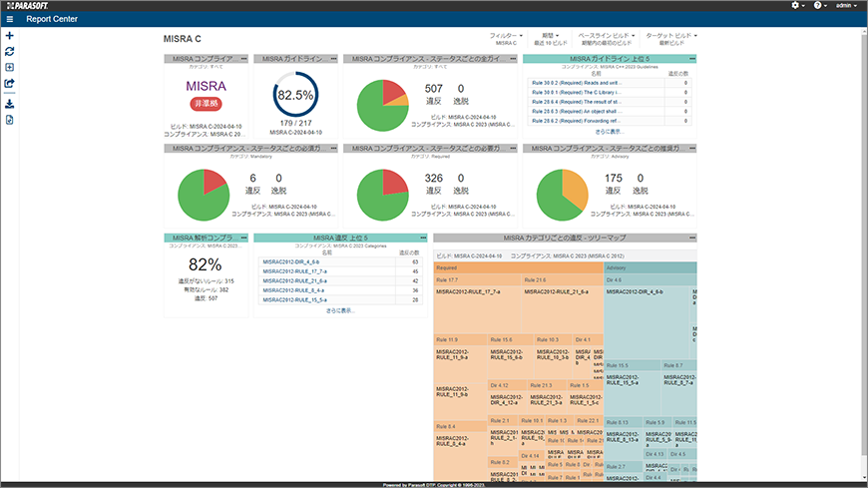Refresh the dashboard with the sync icon
The image size is (868, 488).
[x=9, y=52]
